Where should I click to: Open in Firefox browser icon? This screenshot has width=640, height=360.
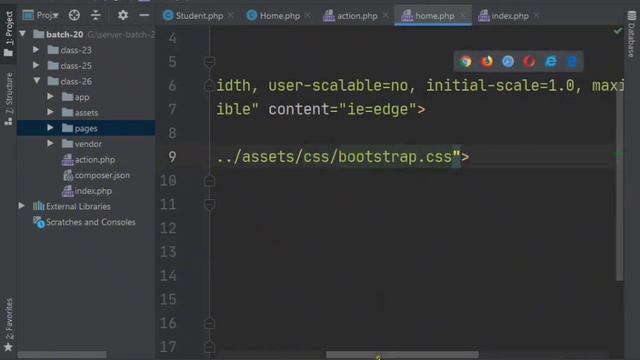[x=487, y=61]
